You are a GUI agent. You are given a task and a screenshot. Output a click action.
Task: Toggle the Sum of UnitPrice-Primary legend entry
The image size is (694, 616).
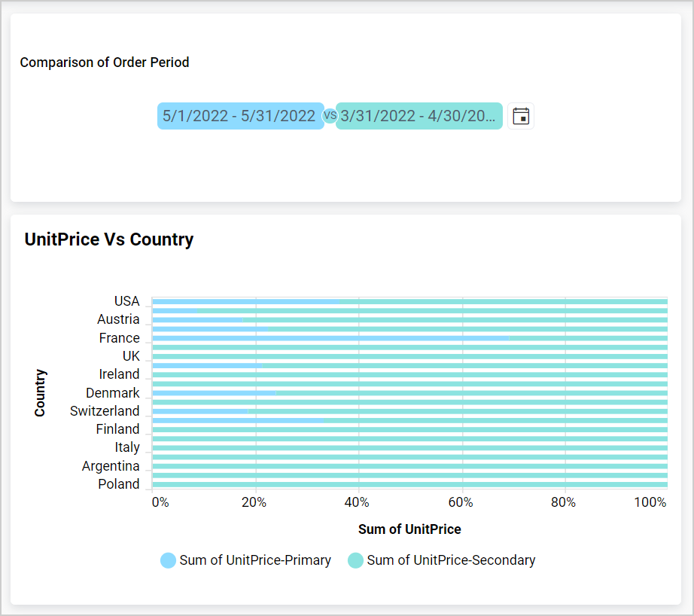[x=256, y=560]
